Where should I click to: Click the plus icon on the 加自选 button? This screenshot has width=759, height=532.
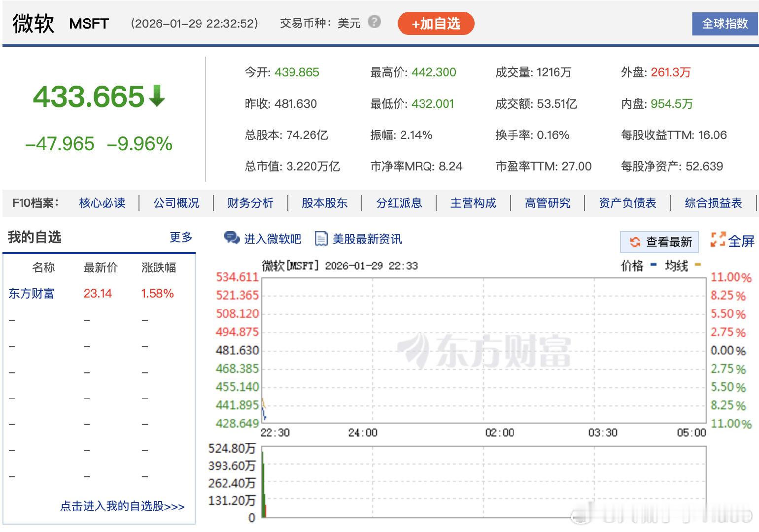pyautogui.click(x=415, y=23)
